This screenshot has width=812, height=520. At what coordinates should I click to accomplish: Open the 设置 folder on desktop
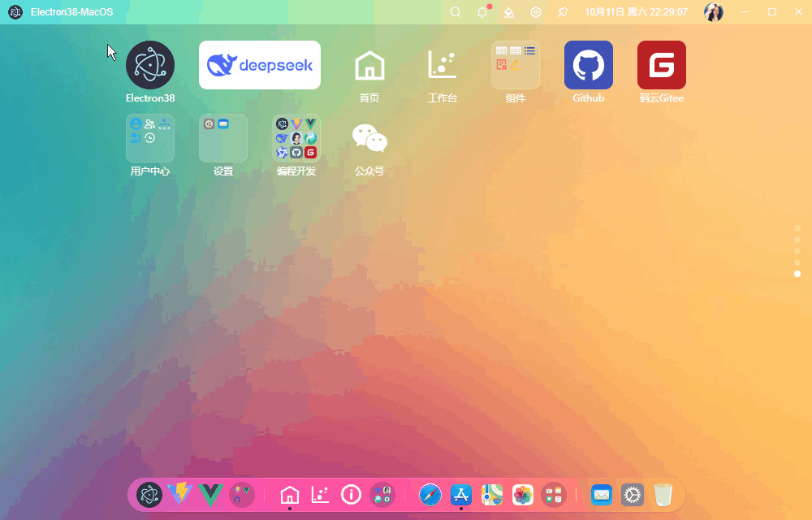click(223, 138)
